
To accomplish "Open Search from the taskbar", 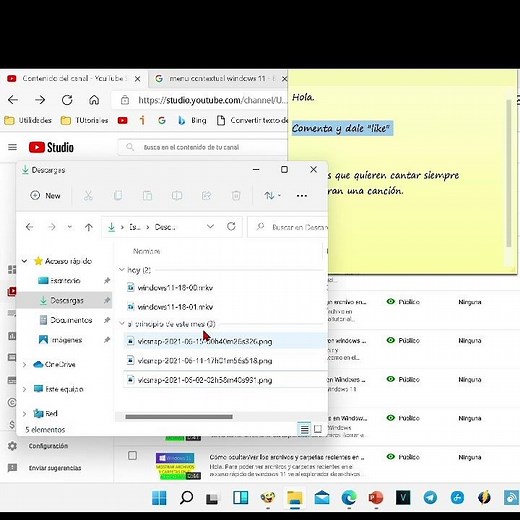I will (187, 498).
